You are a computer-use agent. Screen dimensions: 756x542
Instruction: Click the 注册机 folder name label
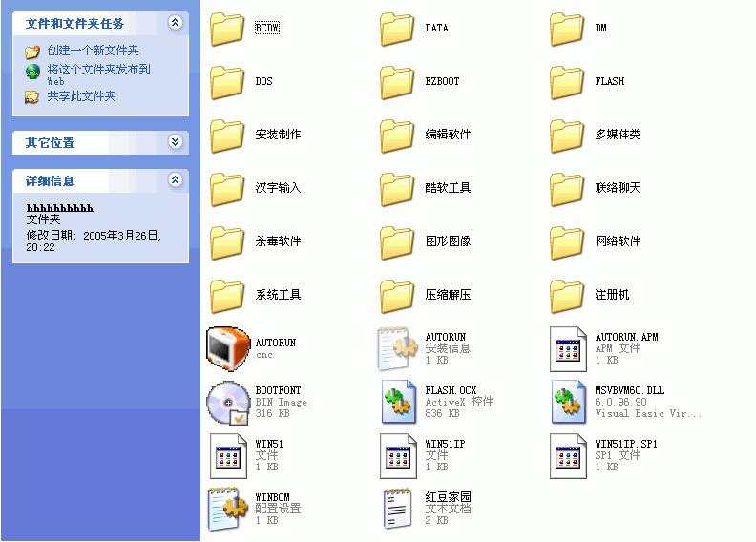tap(612, 294)
